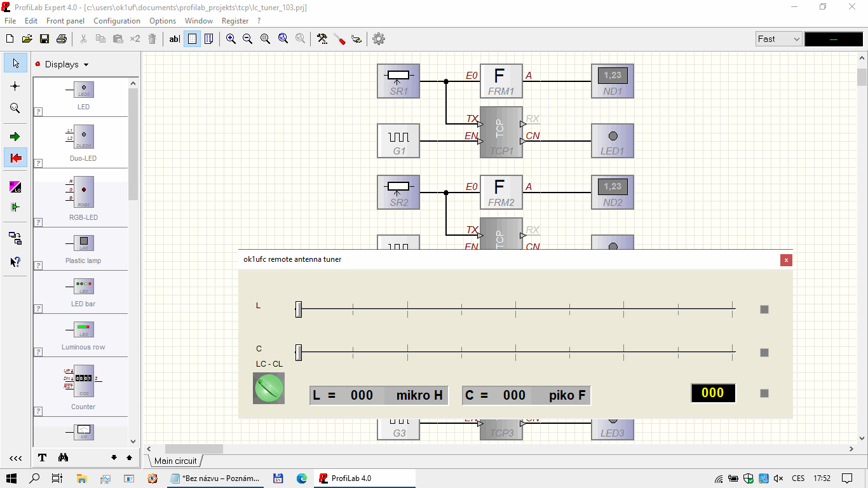Click the binoculars search icon
Viewport: 868px width, 488px height.
coord(63,457)
